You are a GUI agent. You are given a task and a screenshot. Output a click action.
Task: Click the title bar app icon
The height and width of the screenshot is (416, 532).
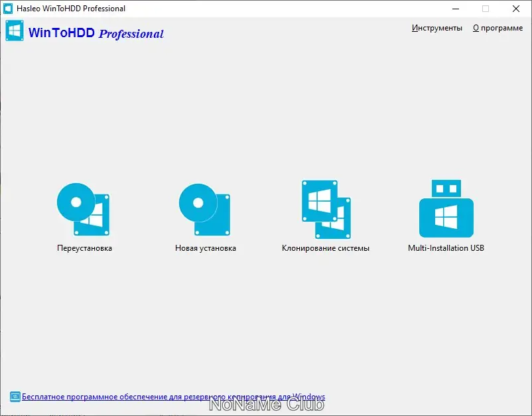[x=8, y=9]
